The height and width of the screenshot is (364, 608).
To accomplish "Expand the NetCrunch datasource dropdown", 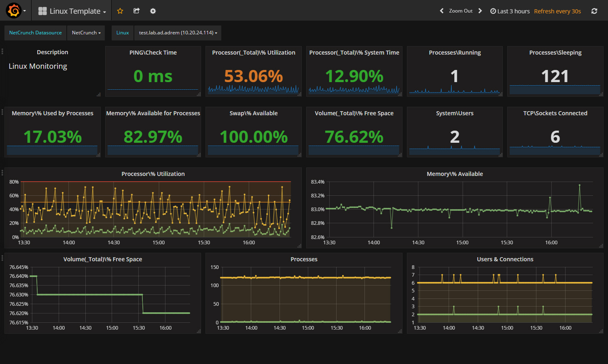I will [x=86, y=33].
